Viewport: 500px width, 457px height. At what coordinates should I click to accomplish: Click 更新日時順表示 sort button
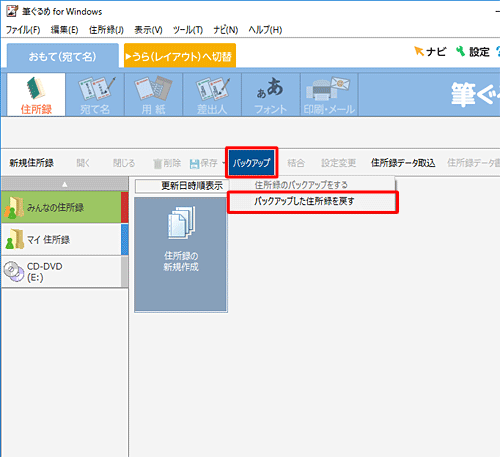[182, 186]
